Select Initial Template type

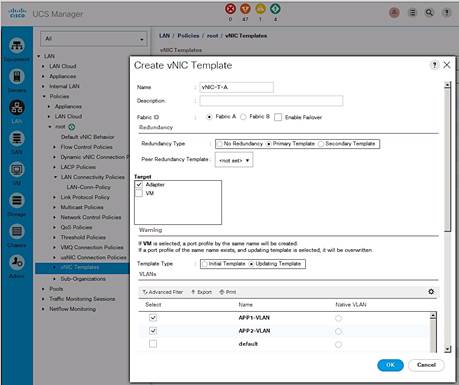pos(205,264)
